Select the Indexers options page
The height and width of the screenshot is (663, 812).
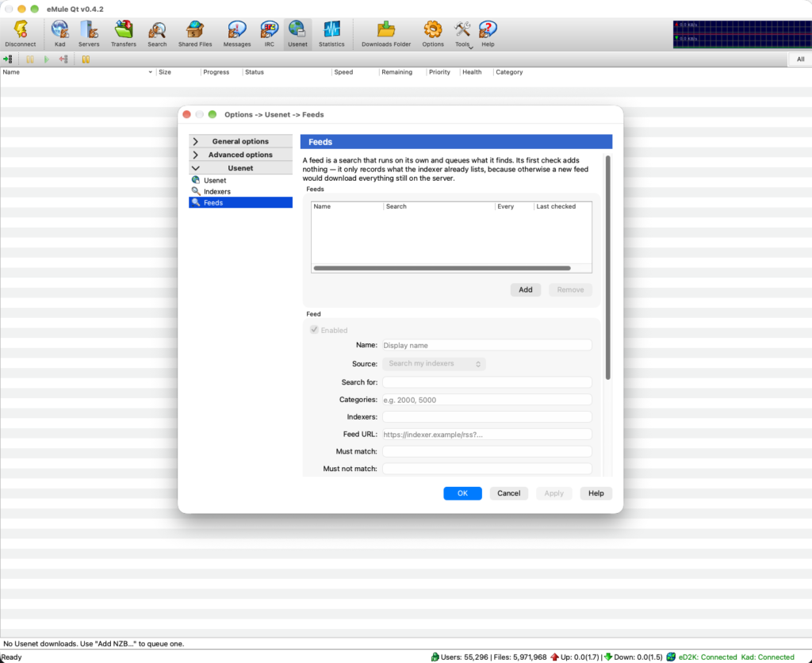[x=241, y=191]
